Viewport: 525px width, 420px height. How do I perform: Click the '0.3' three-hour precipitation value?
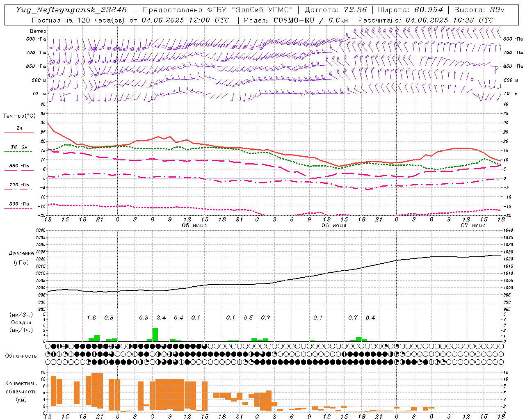(x=144, y=318)
